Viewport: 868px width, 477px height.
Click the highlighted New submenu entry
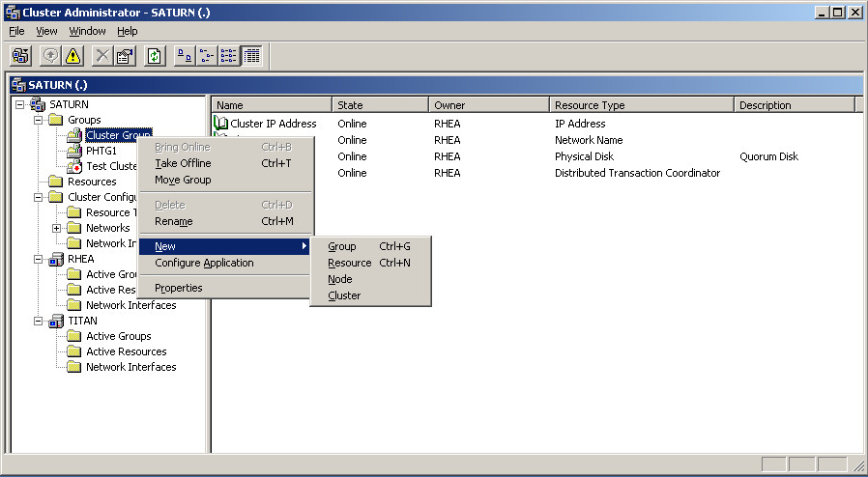(x=226, y=246)
